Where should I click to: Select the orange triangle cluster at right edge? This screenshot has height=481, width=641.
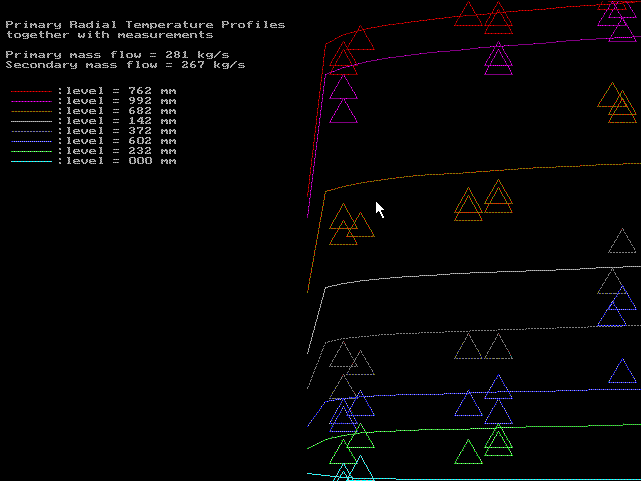[x=617, y=102]
